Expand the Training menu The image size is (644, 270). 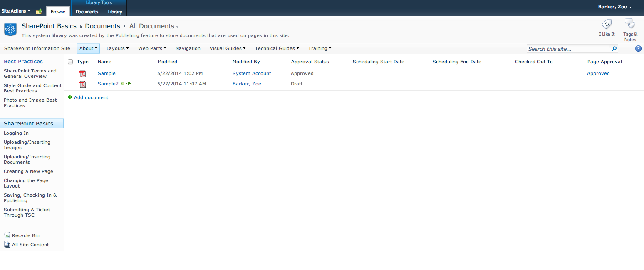pyautogui.click(x=320, y=48)
